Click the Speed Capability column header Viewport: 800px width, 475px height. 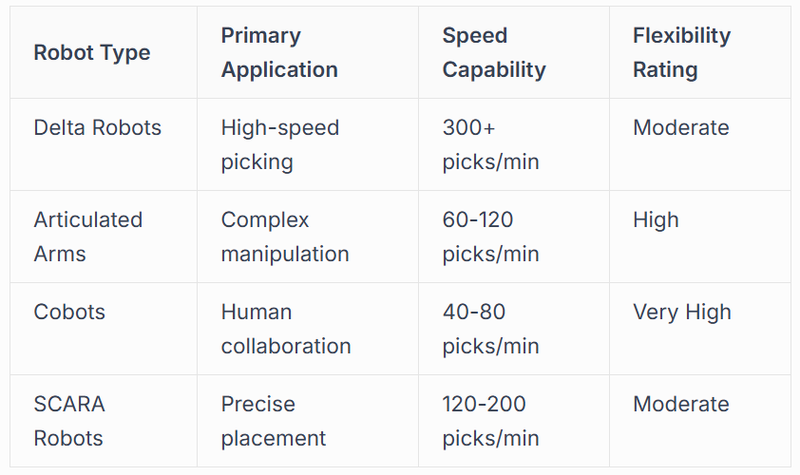coord(494,53)
